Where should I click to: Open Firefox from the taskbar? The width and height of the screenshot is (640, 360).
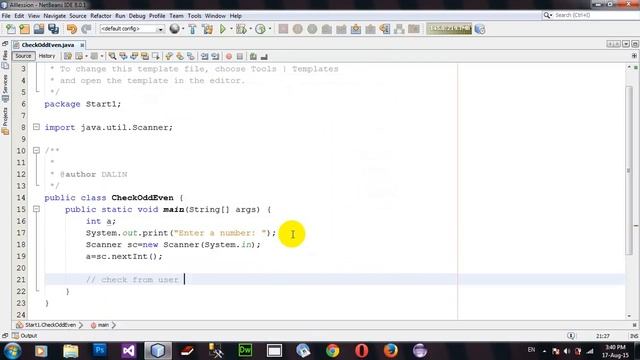point(391,350)
